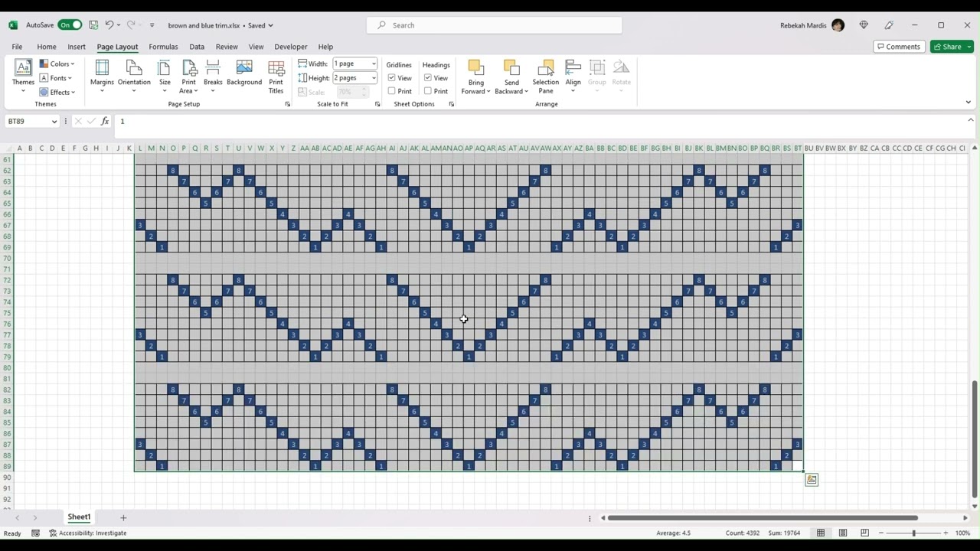Open the Comments pane
This screenshot has height=551, width=980.
click(x=899, y=47)
